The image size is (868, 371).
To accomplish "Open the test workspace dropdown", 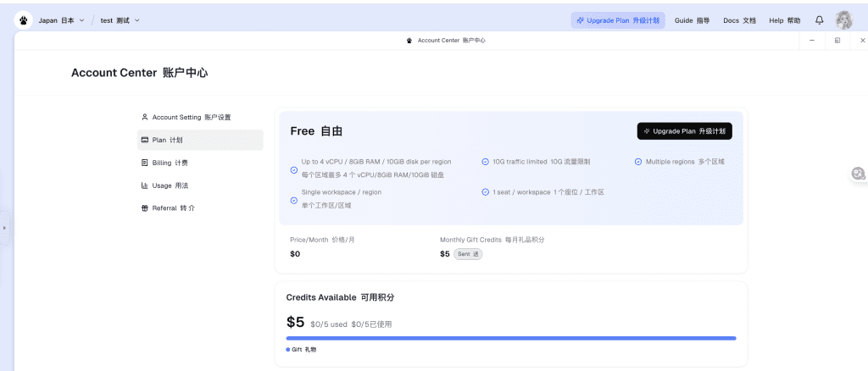I will [120, 20].
